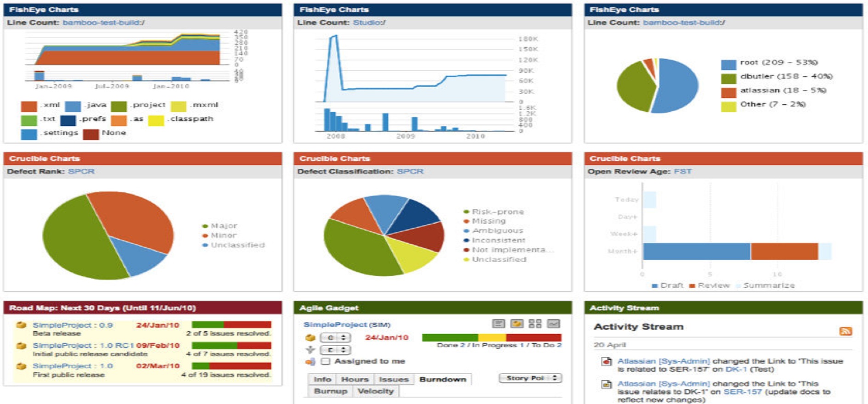
Task: Tick the Assigned to me checkbox
Action: [x=326, y=361]
